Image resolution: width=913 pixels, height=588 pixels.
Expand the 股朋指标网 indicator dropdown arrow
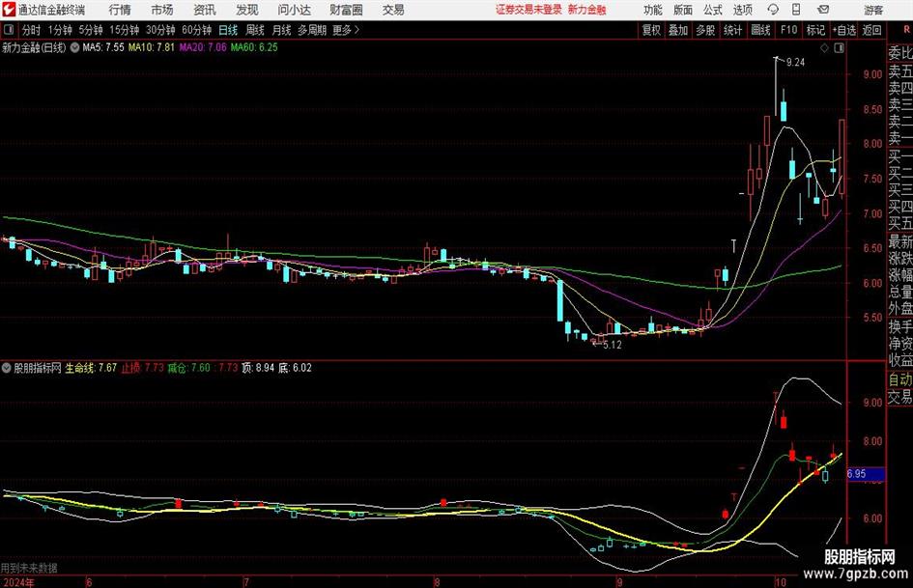click(x=7, y=368)
